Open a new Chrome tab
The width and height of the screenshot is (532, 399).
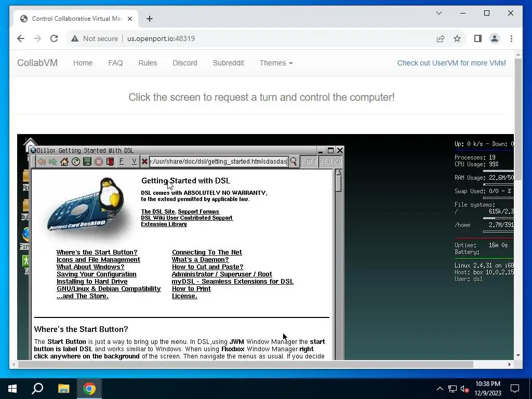click(x=150, y=19)
